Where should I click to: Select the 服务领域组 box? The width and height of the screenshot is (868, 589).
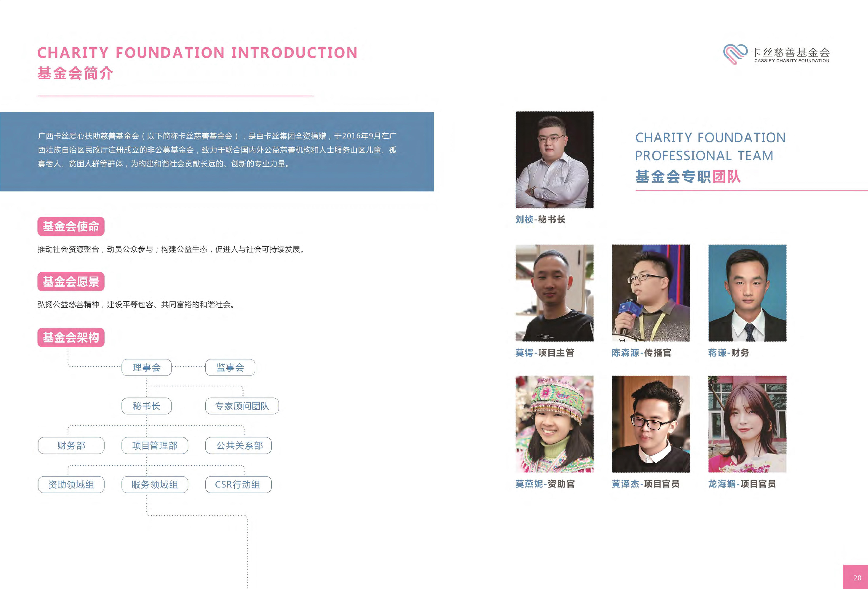point(155,484)
